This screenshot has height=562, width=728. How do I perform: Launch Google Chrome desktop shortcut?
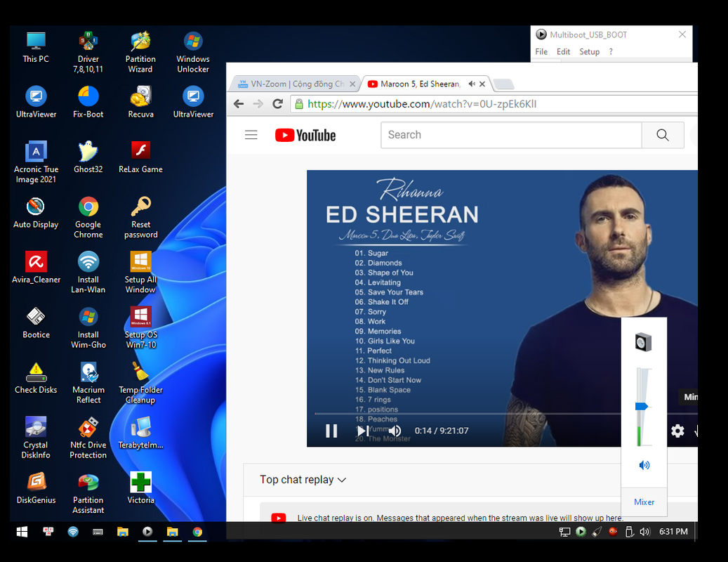pos(88,217)
